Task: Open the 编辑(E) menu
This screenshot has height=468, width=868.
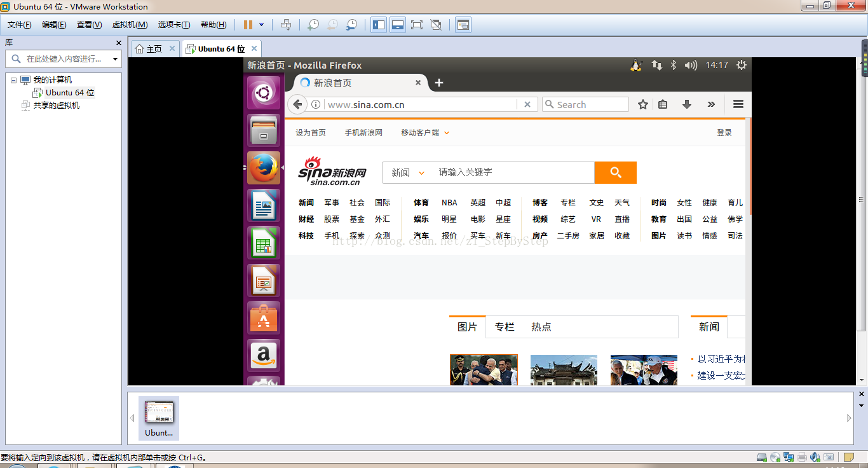Action: (x=54, y=25)
